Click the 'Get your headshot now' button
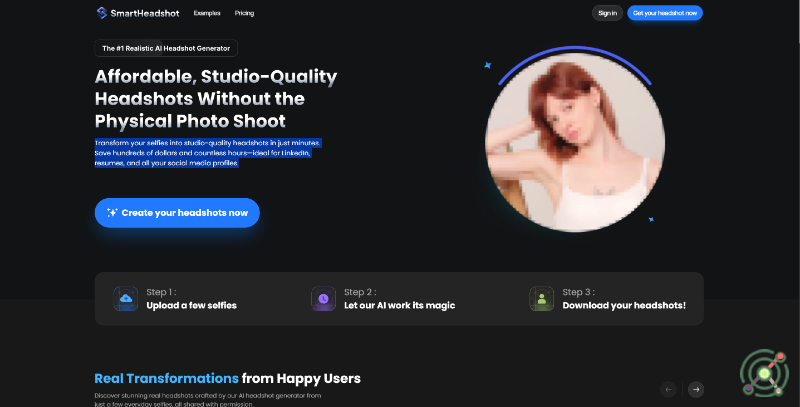The width and height of the screenshot is (800, 407). pos(665,13)
